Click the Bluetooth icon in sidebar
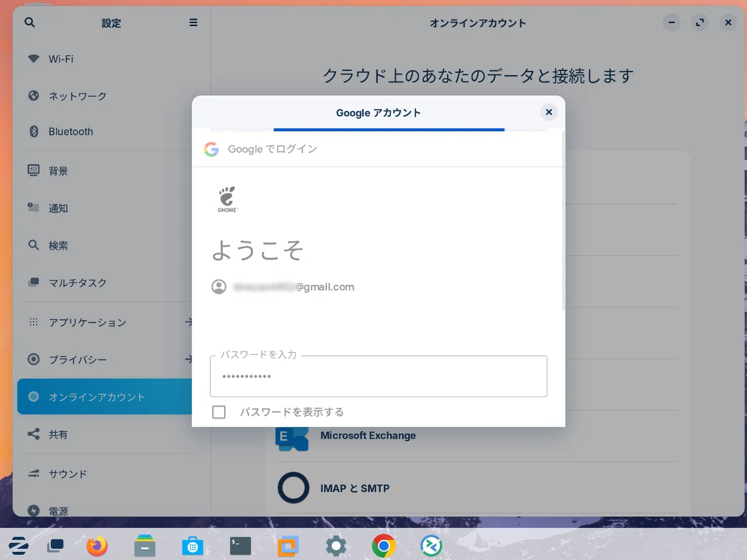Image resolution: width=747 pixels, height=560 pixels. click(x=34, y=132)
